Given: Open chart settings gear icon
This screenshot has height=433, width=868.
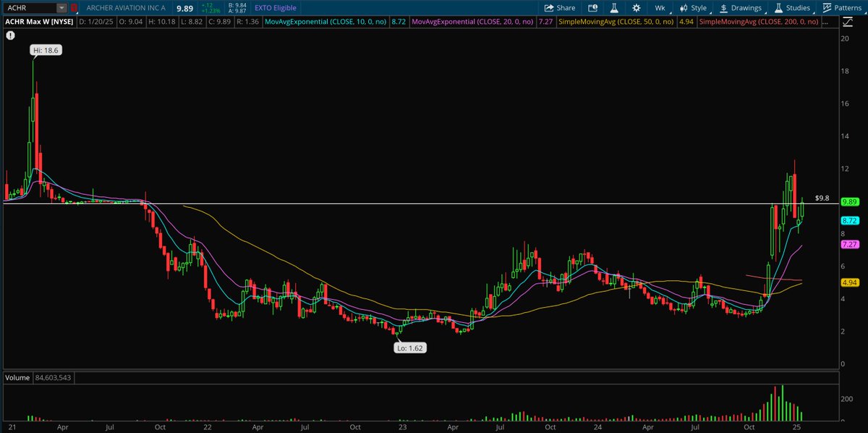Looking at the screenshot, I should pyautogui.click(x=636, y=8).
